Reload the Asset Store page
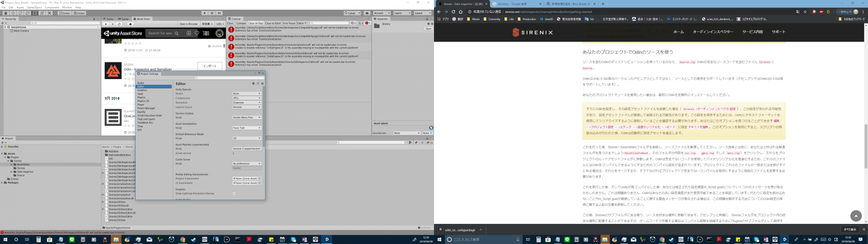The image size is (868, 244). (x=119, y=24)
